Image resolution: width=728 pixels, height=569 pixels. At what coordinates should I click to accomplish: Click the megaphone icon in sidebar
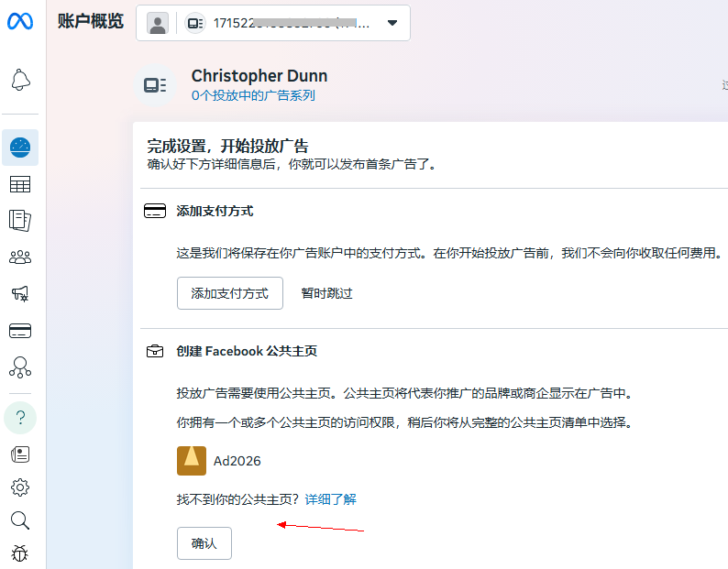click(20, 294)
